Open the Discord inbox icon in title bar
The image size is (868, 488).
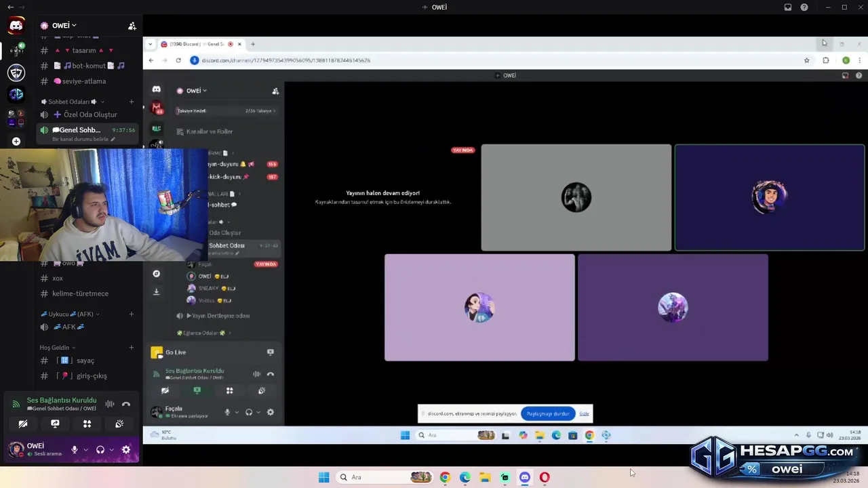788,7
